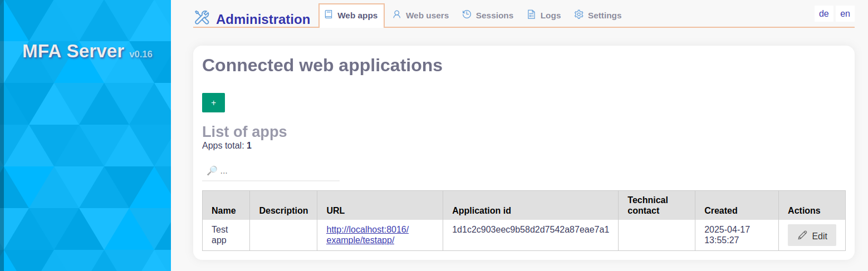
Task: Click the Sessions clock icon
Action: (x=467, y=14)
